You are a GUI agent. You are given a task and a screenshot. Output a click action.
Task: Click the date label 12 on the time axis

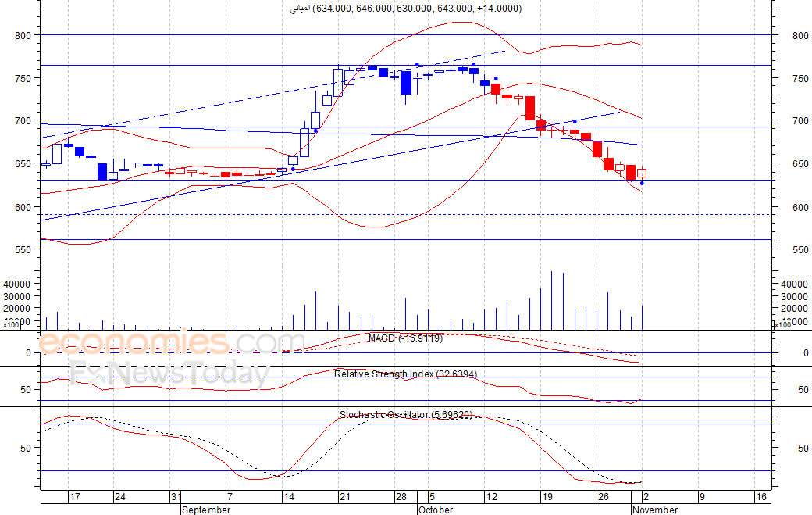(491, 497)
